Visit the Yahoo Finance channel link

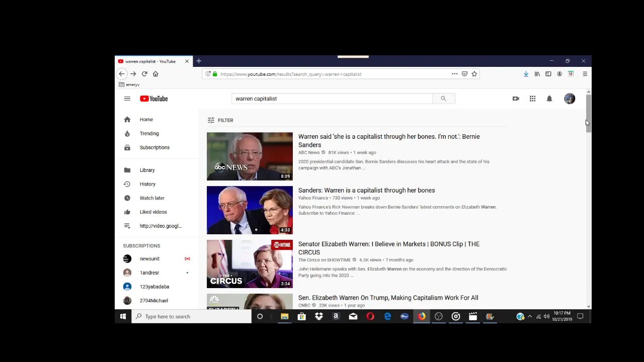tap(313, 198)
